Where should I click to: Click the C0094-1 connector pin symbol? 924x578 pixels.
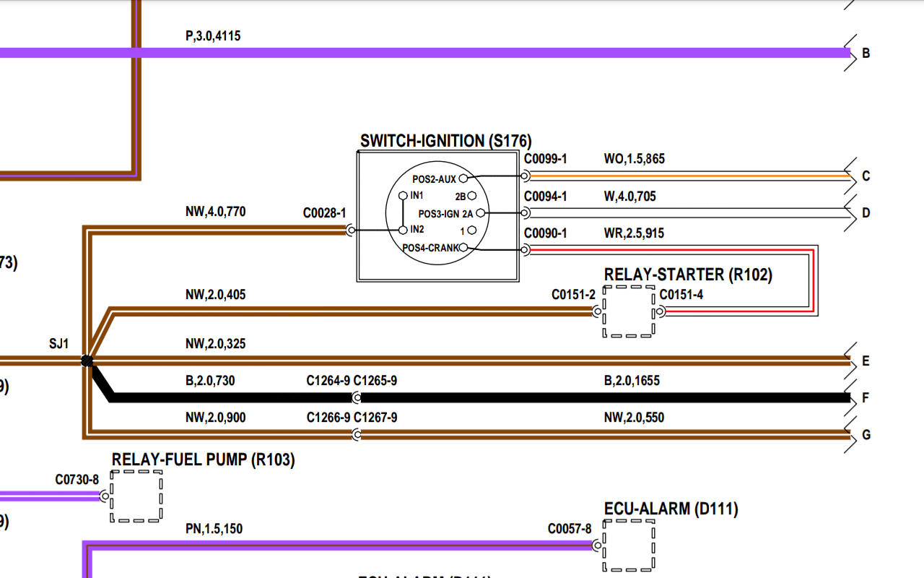coord(525,212)
